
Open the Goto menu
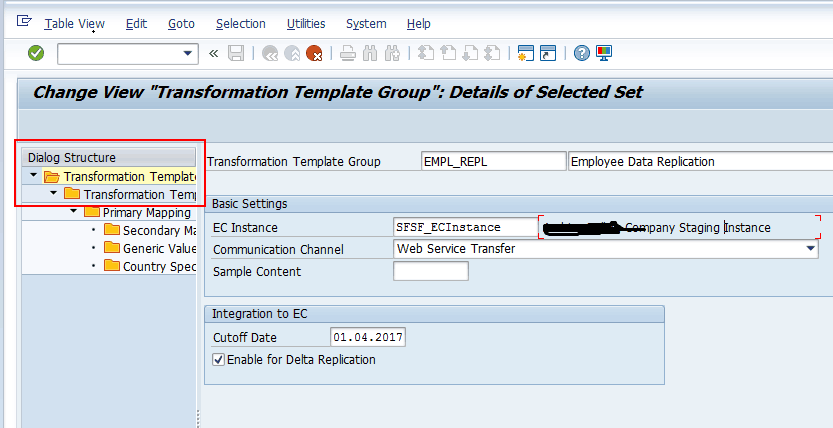[x=181, y=23]
